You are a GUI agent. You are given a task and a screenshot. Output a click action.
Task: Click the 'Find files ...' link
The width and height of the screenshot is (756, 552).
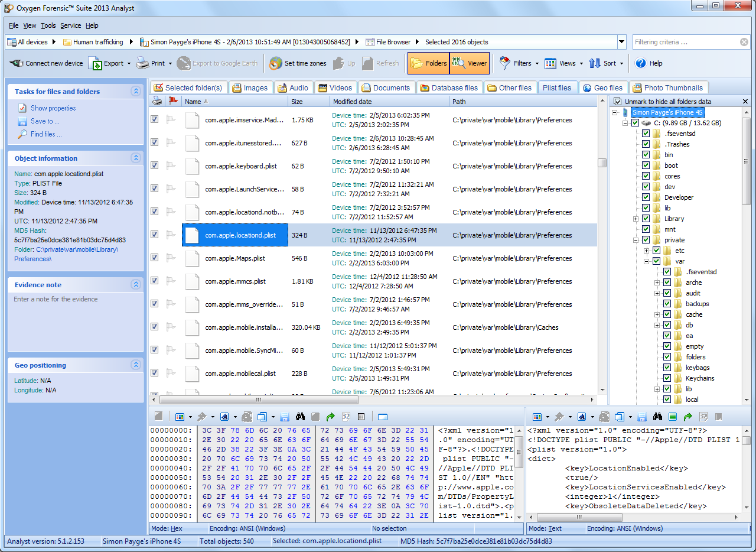click(x=46, y=134)
